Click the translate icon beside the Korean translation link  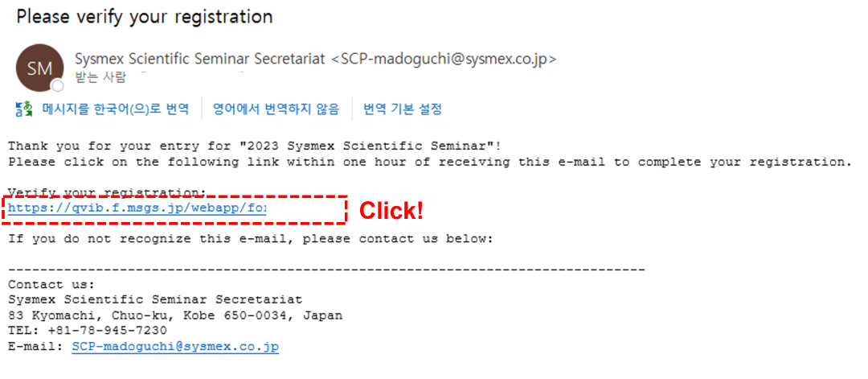tap(24, 109)
